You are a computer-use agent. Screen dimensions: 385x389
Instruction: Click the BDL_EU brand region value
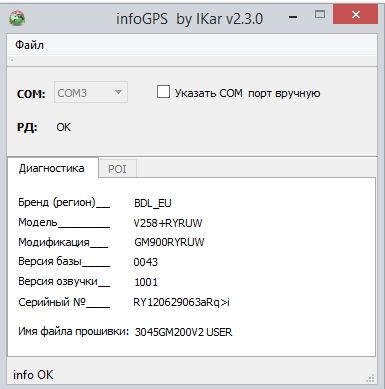coord(153,203)
